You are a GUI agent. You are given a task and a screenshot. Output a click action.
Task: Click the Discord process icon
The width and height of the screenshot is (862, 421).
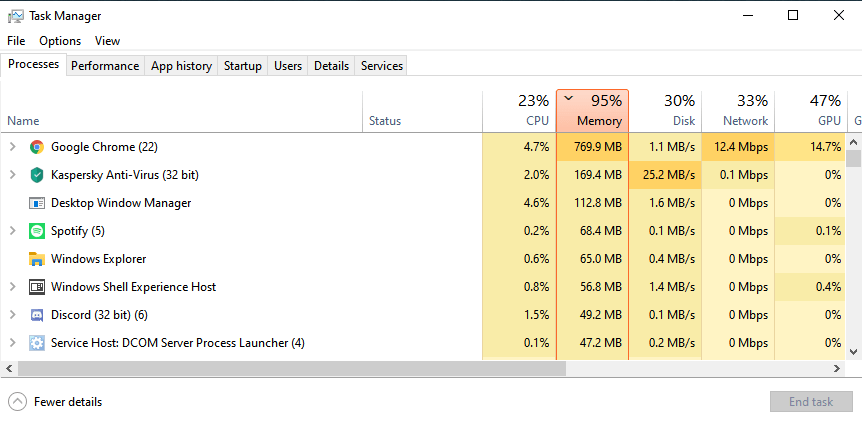tap(37, 315)
